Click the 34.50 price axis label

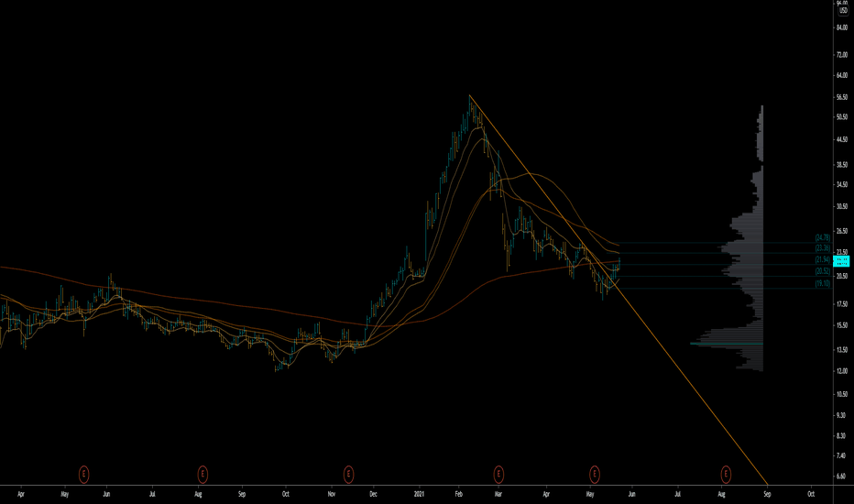pyautogui.click(x=842, y=185)
